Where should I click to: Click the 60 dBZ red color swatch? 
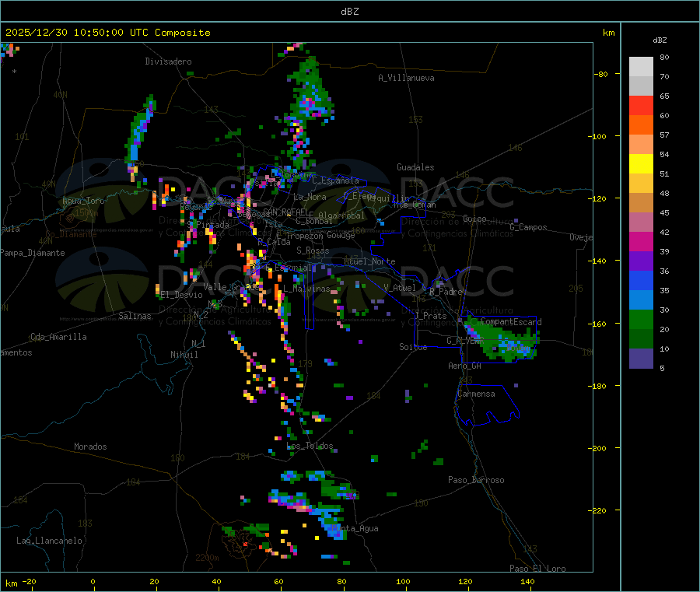641,105
